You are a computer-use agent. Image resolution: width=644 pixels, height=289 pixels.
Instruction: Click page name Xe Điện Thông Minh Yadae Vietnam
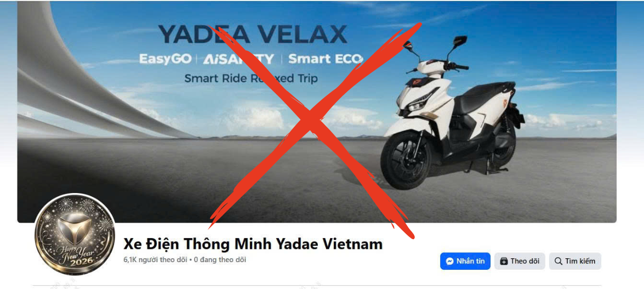pyautogui.click(x=253, y=244)
